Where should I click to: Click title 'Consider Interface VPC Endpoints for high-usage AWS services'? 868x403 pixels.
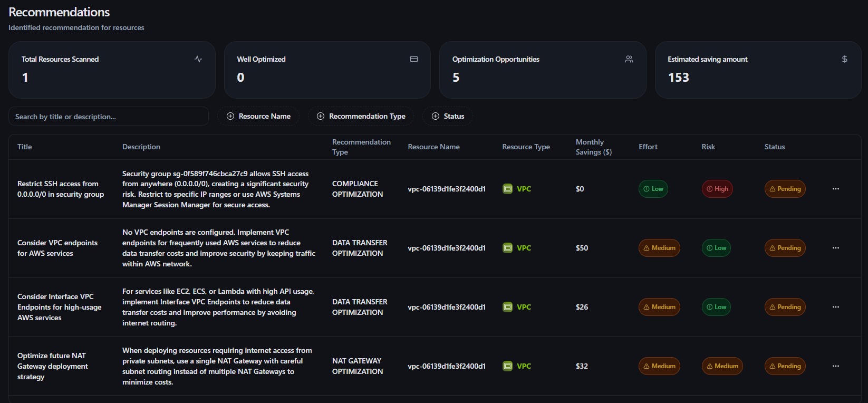(x=60, y=307)
